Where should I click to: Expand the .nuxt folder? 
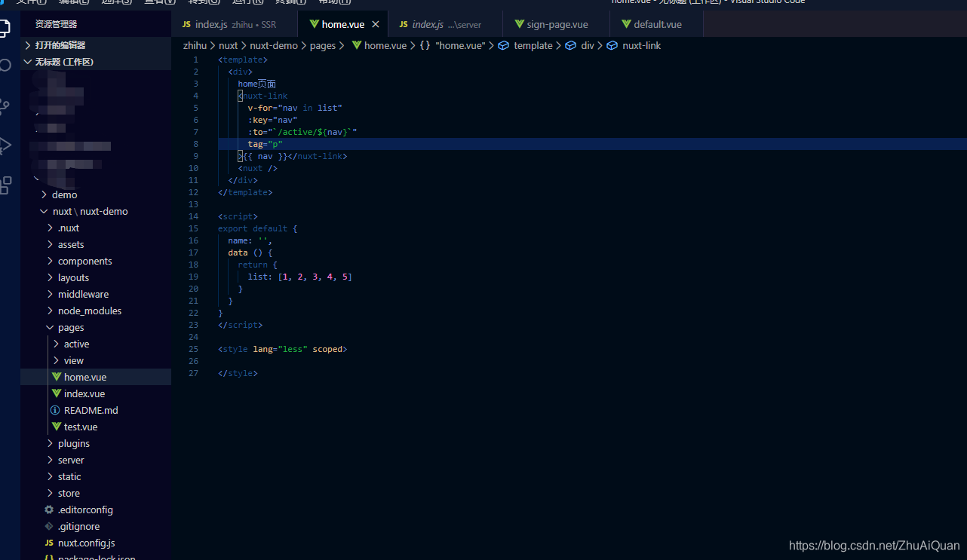pyautogui.click(x=96, y=228)
